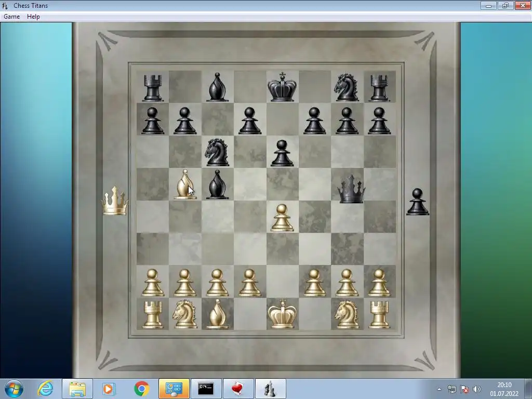Click the captured black pawn beside board
Viewport: 532px width, 399px height.
coord(418,202)
